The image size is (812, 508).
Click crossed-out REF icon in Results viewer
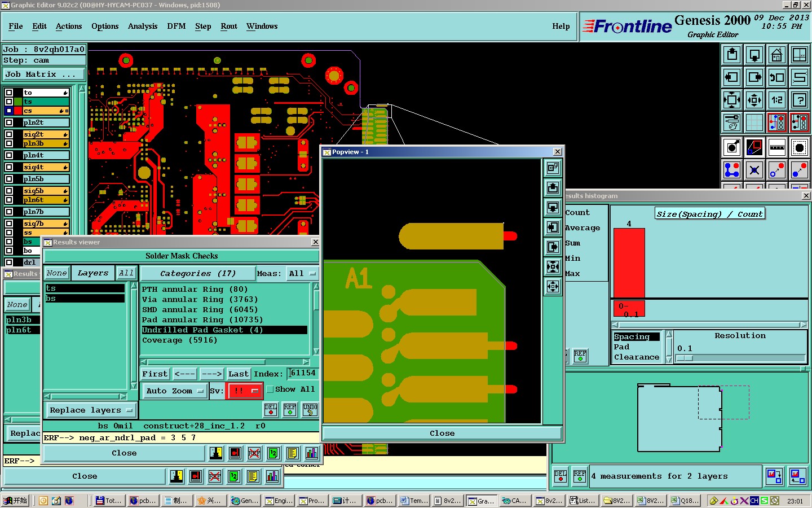[254, 453]
